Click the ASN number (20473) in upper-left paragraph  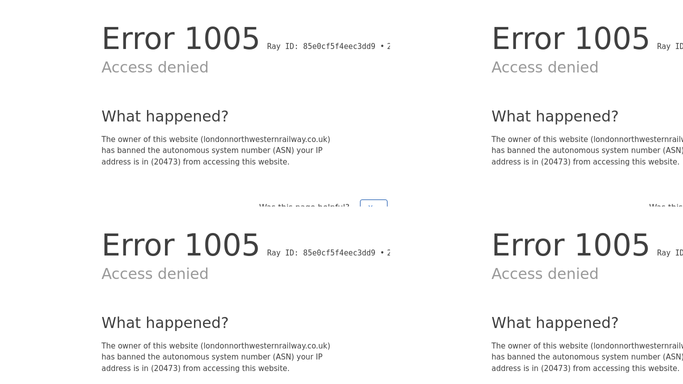(166, 162)
